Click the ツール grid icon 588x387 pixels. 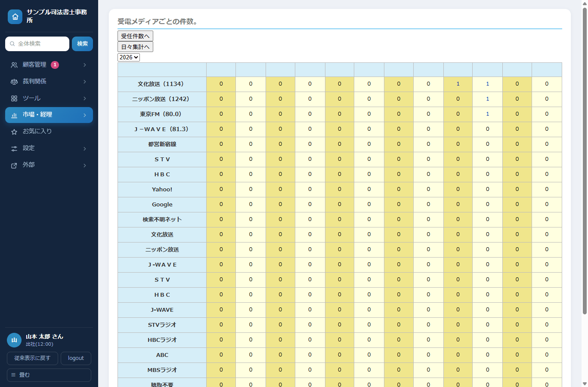pyautogui.click(x=14, y=98)
